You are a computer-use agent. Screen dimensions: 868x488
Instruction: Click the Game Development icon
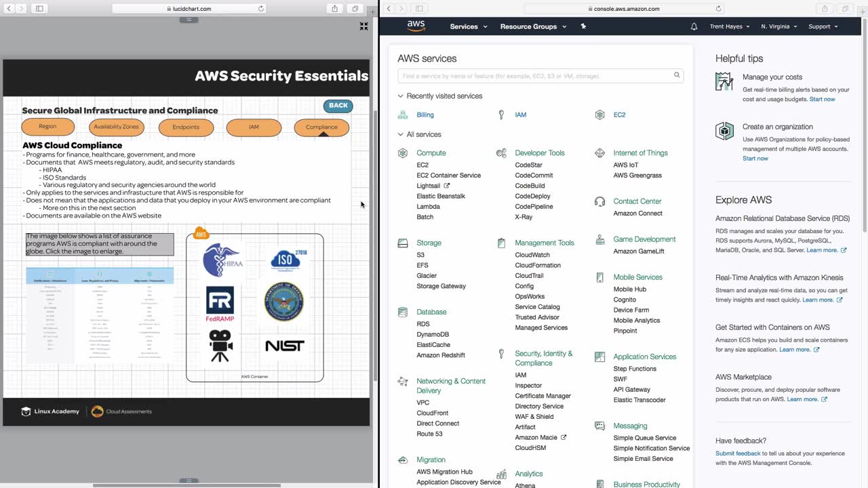(x=599, y=239)
